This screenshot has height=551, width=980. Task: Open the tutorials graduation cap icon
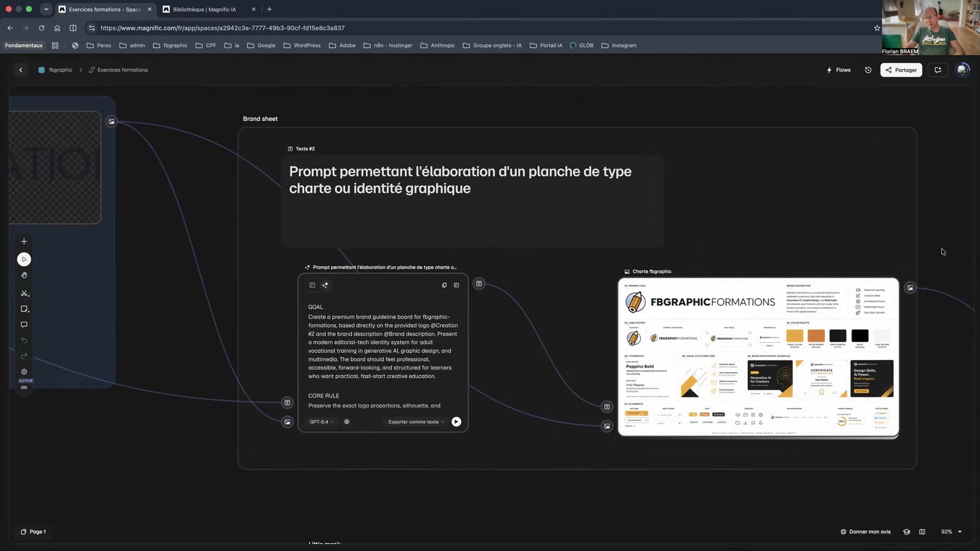pos(906,532)
